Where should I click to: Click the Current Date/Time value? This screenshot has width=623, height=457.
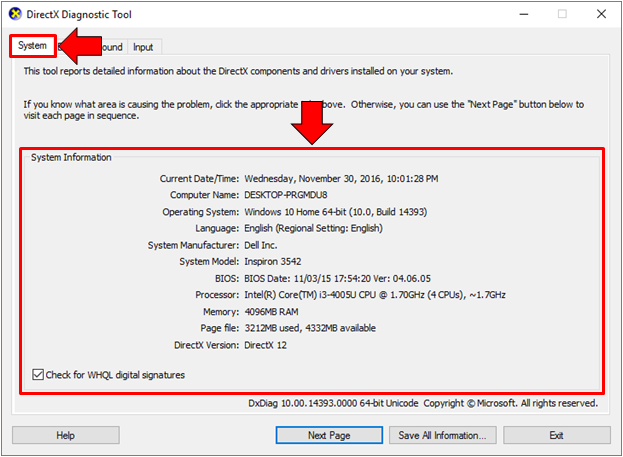(341, 179)
